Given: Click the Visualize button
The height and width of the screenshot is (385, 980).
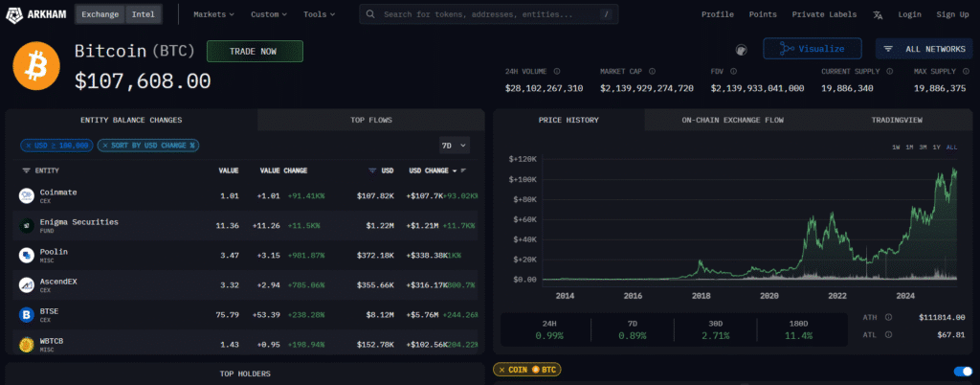Looking at the screenshot, I should 813,49.
